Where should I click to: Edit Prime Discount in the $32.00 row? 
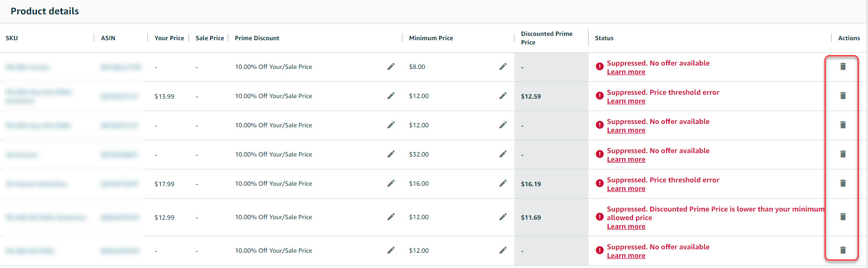point(391,154)
